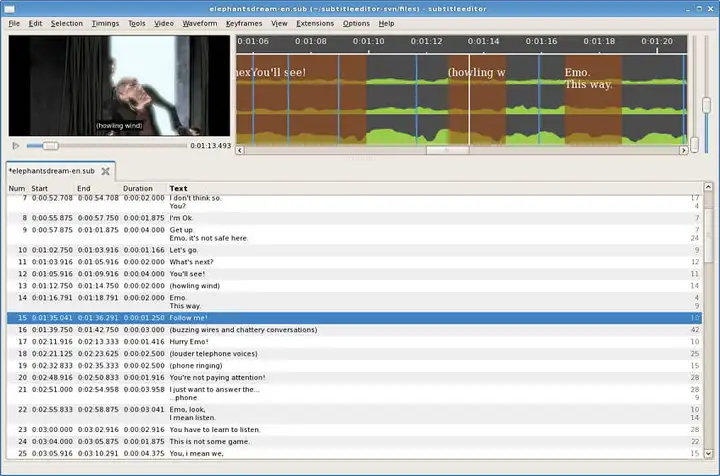Open the Keyframes menu
Screen dimensions: 720x476
click(244, 23)
